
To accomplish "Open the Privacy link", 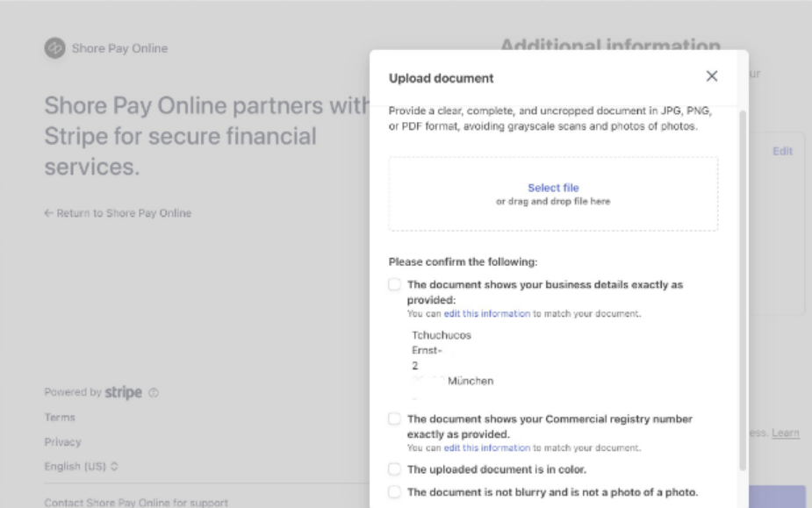I will tap(62, 442).
